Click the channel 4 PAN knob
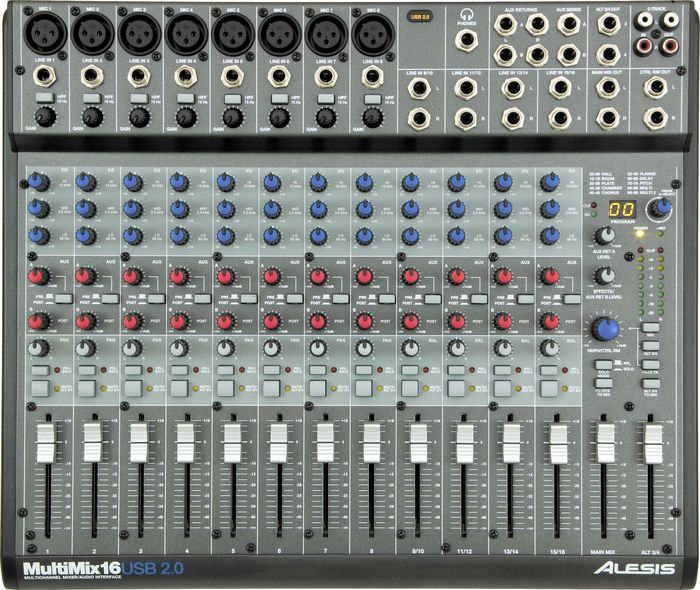This screenshot has height=590, width=700. coord(179,348)
